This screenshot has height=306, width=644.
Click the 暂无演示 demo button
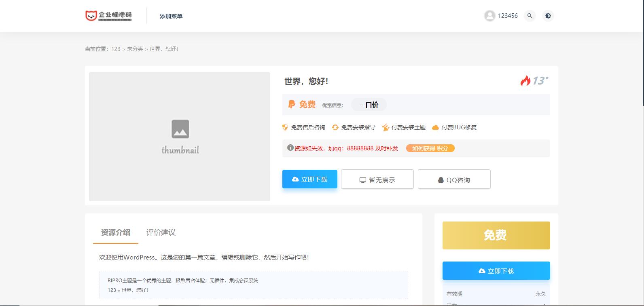(377, 179)
